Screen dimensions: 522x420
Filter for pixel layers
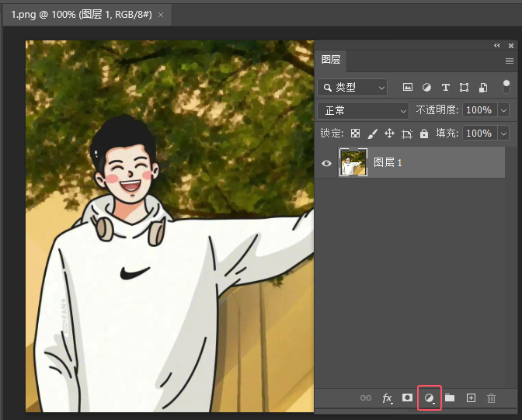click(407, 88)
